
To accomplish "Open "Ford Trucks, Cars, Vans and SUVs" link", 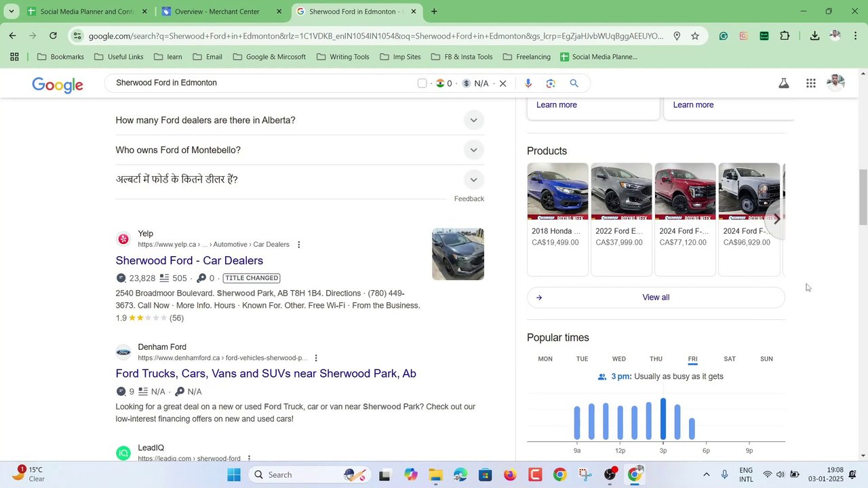I will (x=266, y=373).
